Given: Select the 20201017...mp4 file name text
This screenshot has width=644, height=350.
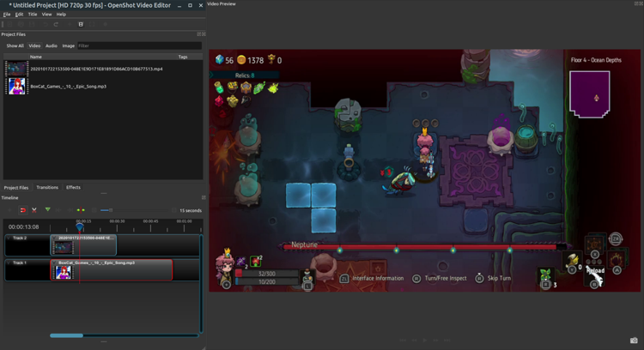Looking at the screenshot, I should (x=96, y=69).
